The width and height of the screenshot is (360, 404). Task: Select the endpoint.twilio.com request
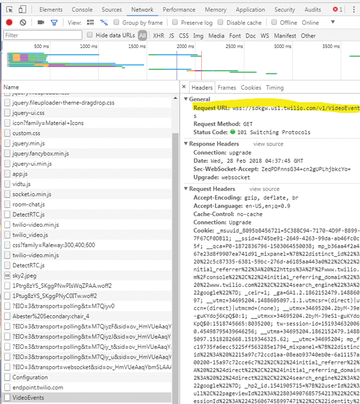(87, 387)
